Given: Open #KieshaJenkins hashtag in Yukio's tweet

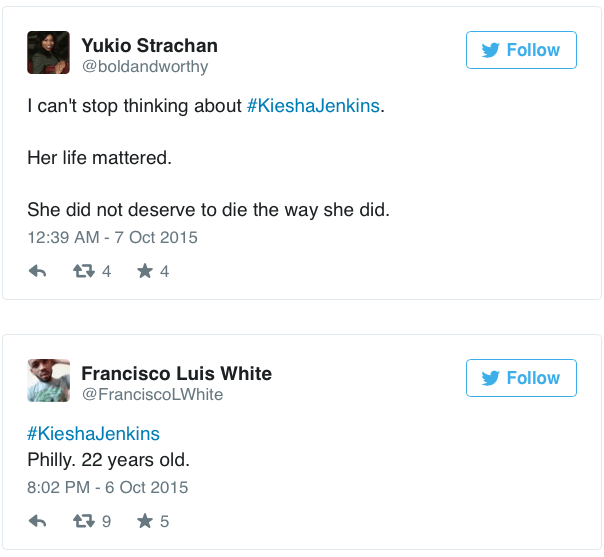Looking at the screenshot, I should click(x=313, y=106).
